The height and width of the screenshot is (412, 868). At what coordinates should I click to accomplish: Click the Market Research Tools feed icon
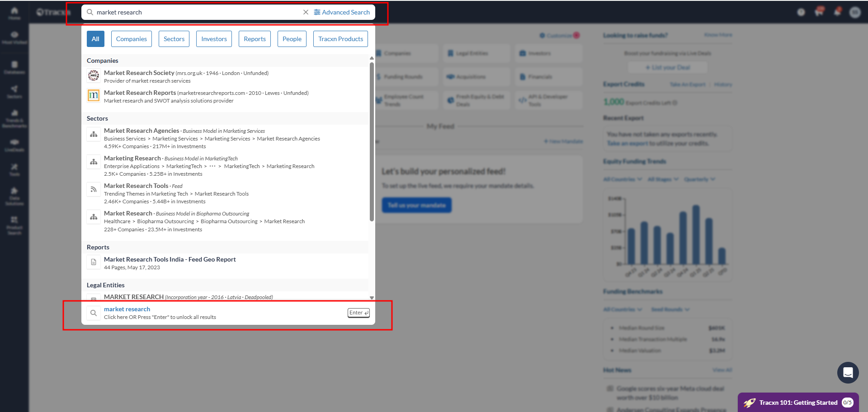click(94, 189)
